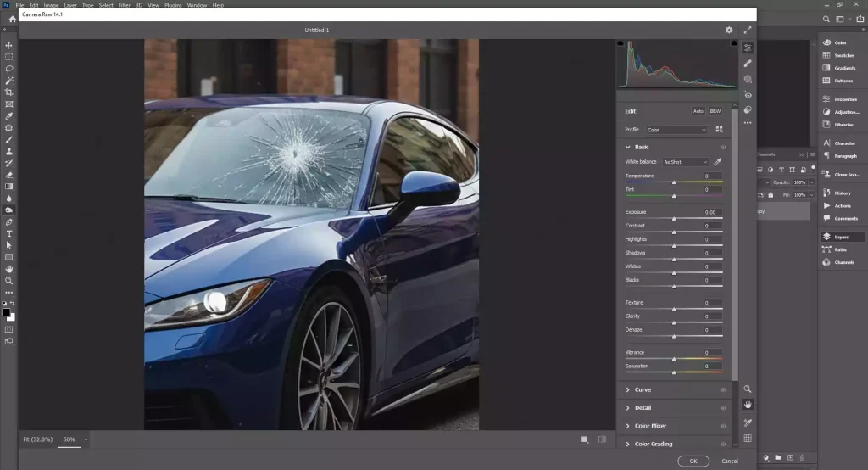Open the Masking circle tool in Camera Raw
The width and height of the screenshot is (868, 470).
[748, 79]
